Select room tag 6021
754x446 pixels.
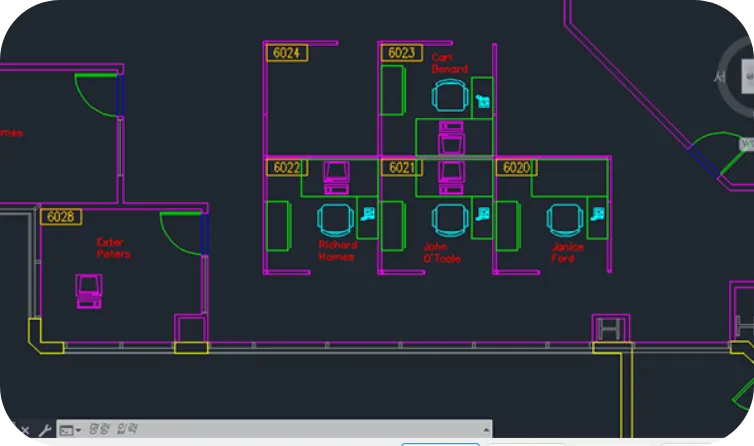click(402, 167)
